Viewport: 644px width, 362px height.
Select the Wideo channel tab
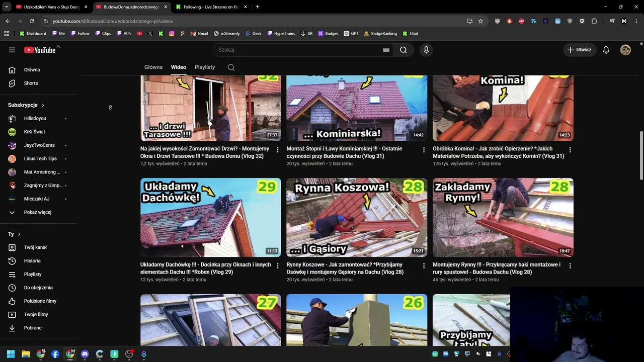[x=179, y=67]
